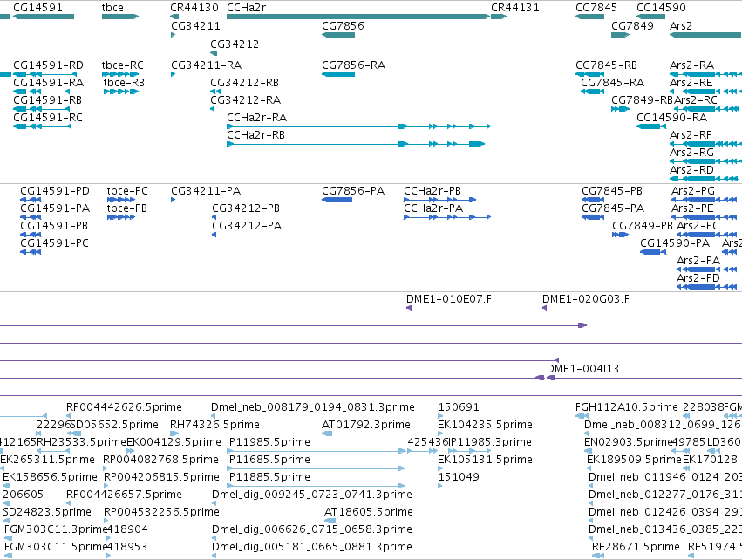Select BAC end label DME1-010E07.F

[x=449, y=299]
